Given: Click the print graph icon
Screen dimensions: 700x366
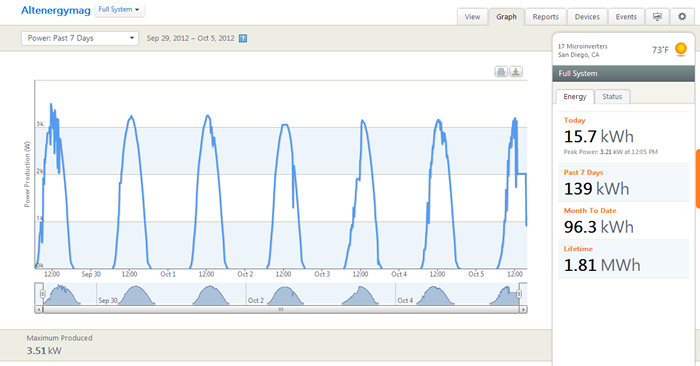Looking at the screenshot, I should pyautogui.click(x=501, y=72).
